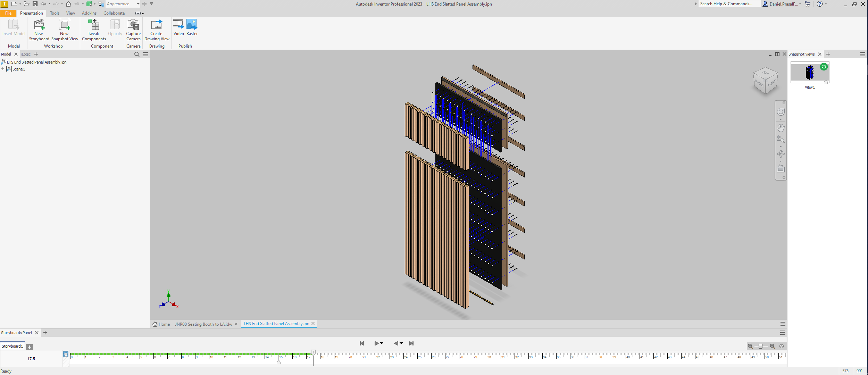Select the New Storyboard tool

(x=38, y=30)
